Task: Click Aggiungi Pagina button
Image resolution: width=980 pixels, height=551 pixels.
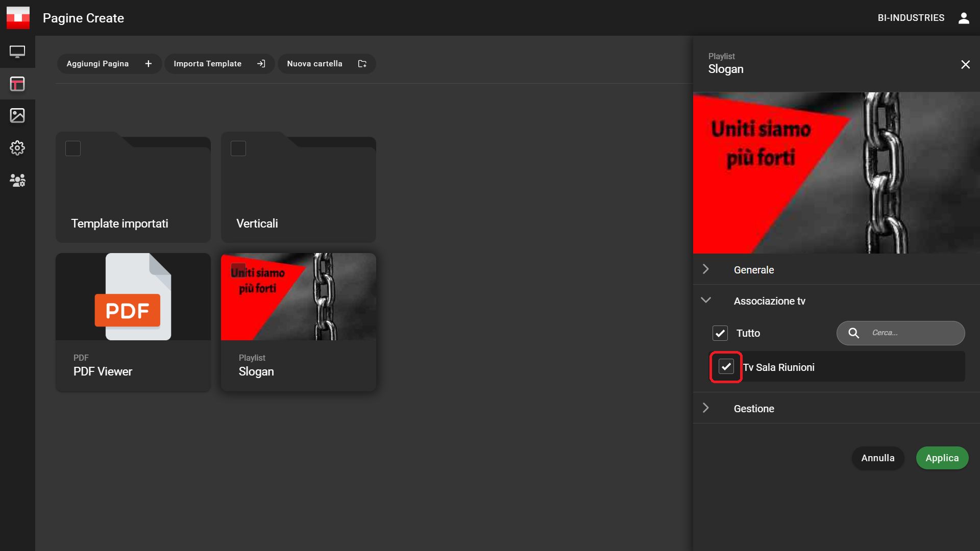Action: click(x=109, y=64)
